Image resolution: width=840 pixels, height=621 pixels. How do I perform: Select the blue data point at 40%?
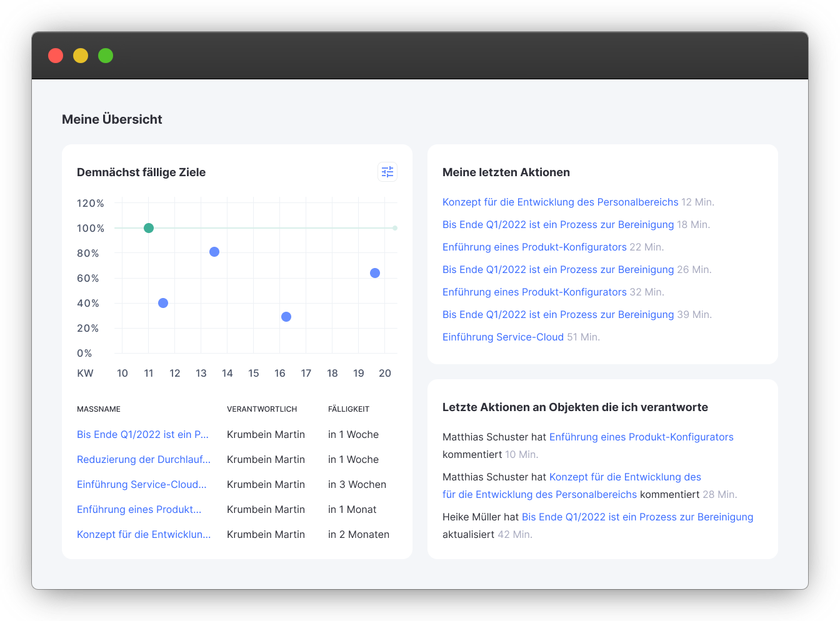click(163, 303)
